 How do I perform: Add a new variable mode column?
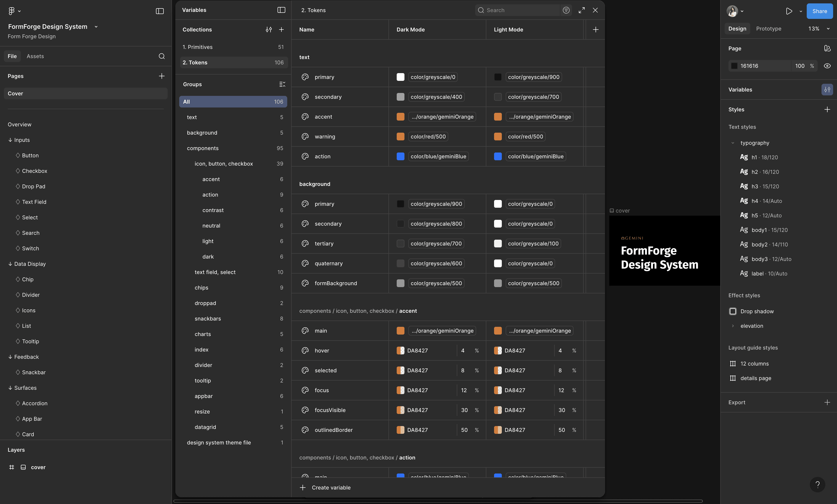click(596, 30)
